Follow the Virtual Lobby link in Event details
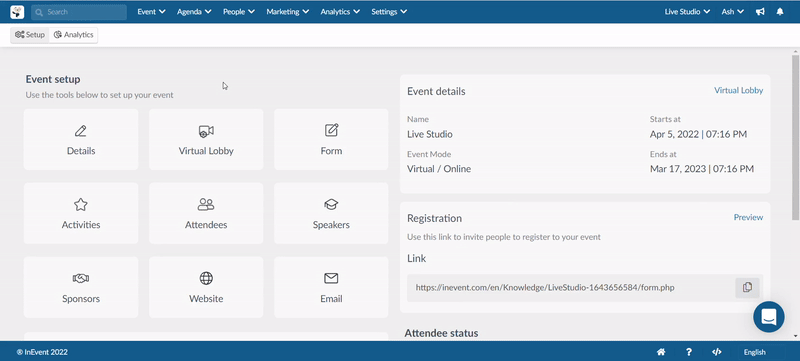Viewport: 800px width, 361px height. [x=738, y=90]
